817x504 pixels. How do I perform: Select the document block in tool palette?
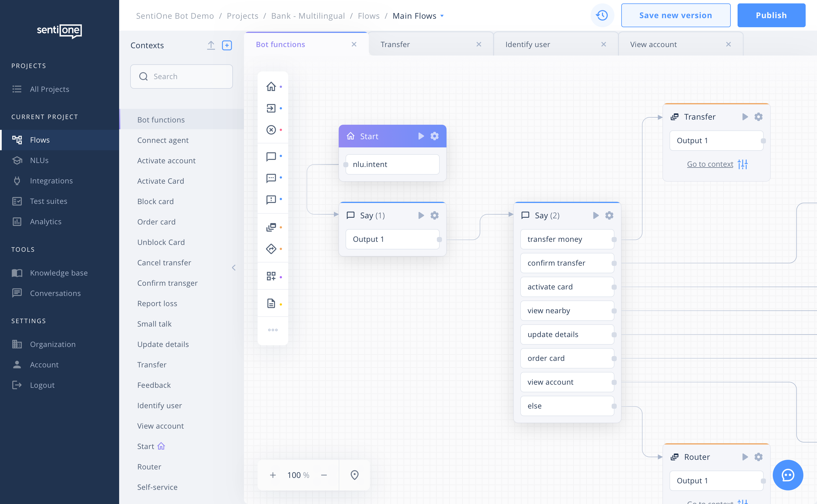coord(271,303)
